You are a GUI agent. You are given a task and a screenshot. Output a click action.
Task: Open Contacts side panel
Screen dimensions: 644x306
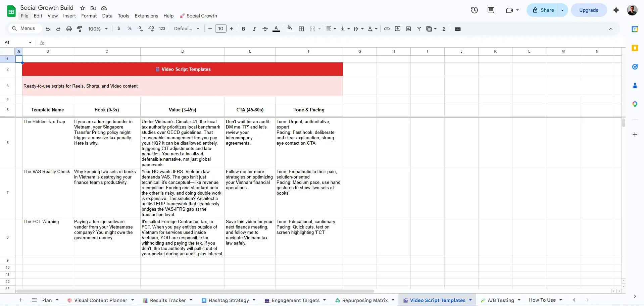(x=635, y=86)
